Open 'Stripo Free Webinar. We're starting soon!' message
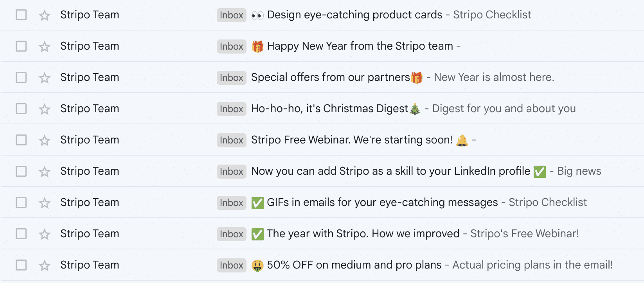 (351, 140)
